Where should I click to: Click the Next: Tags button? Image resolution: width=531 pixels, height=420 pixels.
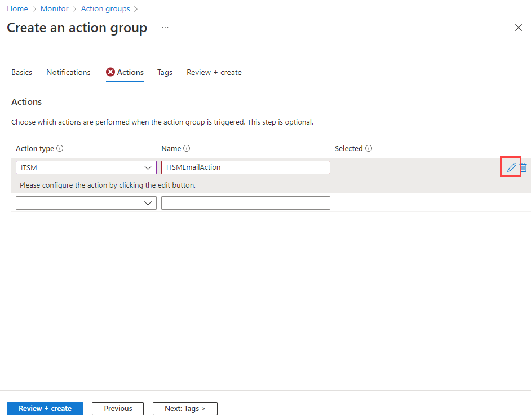coord(185,409)
